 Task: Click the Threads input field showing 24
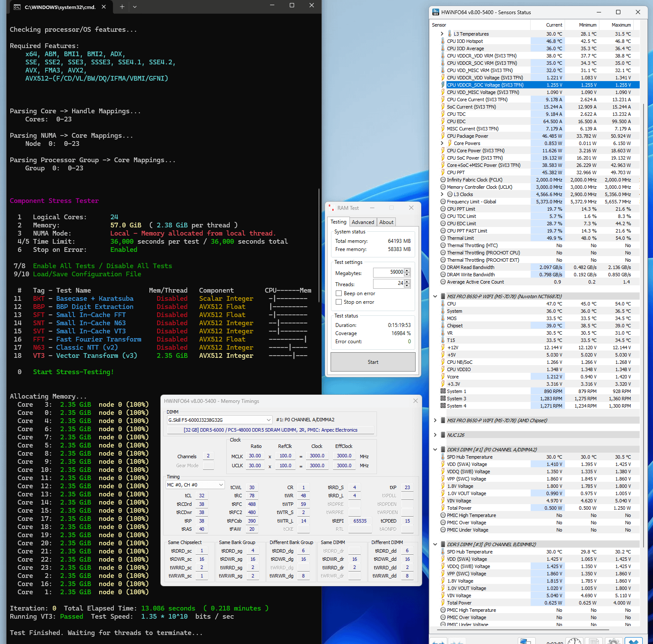pos(389,284)
